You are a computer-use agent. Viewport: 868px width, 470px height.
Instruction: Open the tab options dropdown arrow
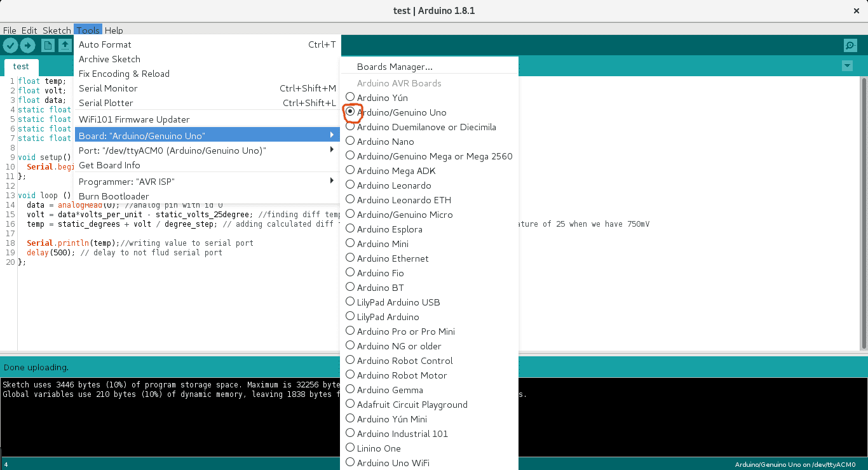[846, 66]
